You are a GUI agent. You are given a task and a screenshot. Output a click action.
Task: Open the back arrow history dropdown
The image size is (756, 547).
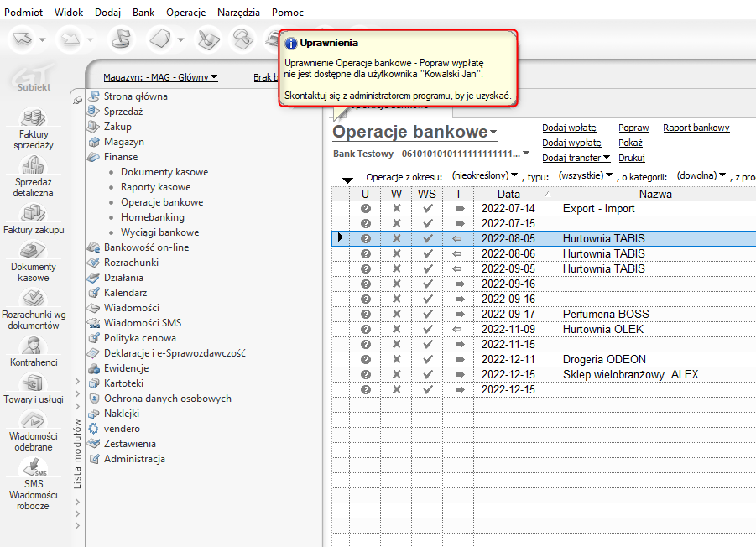(43, 39)
